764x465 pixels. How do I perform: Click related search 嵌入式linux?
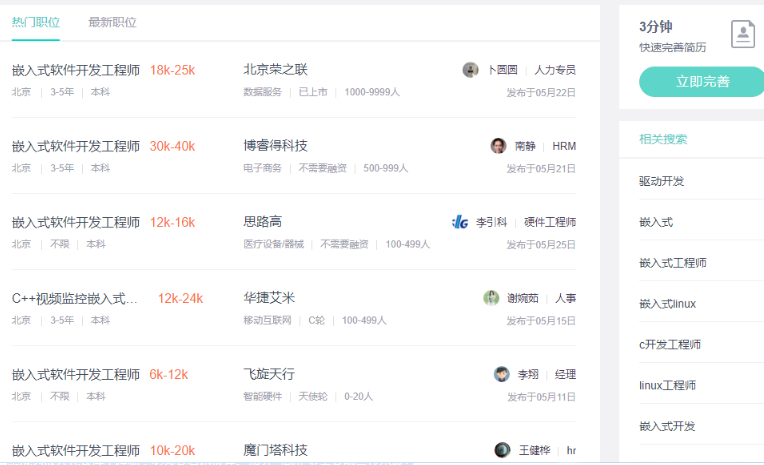(x=667, y=304)
